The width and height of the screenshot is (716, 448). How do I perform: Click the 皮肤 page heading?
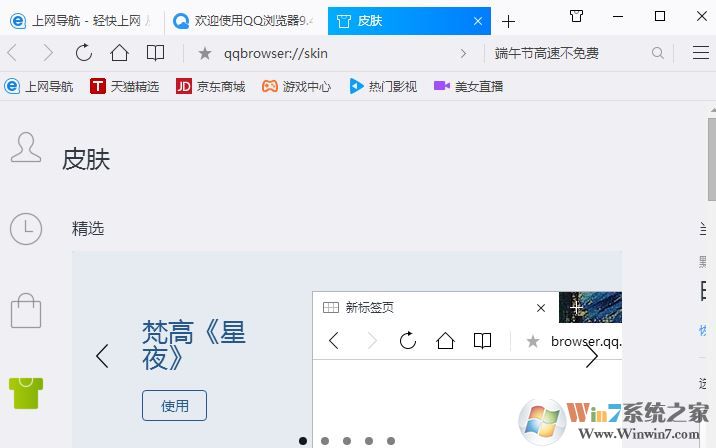(86, 159)
